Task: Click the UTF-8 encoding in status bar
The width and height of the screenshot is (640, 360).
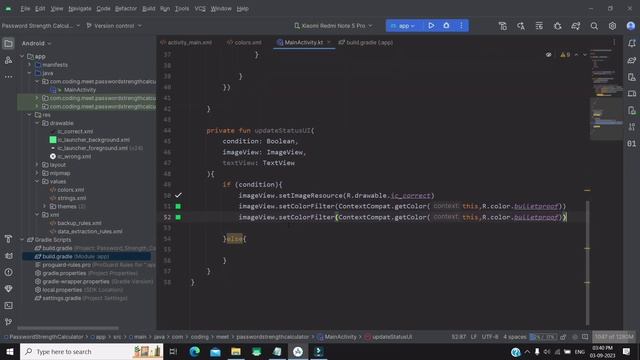Action: (490, 337)
